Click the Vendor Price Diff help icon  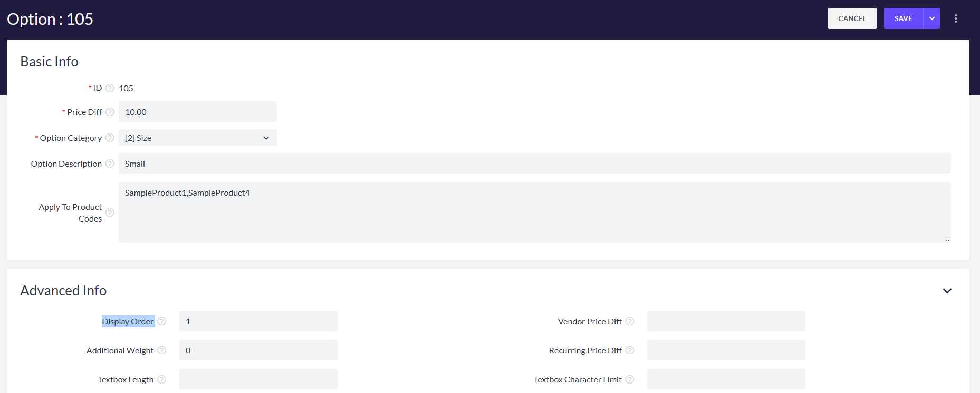coord(630,321)
